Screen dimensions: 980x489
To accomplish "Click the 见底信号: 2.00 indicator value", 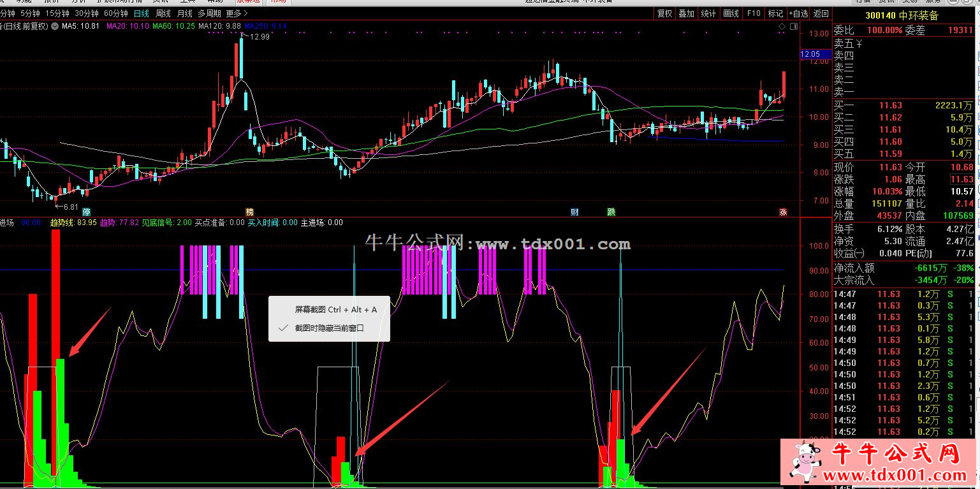I will (x=166, y=223).
